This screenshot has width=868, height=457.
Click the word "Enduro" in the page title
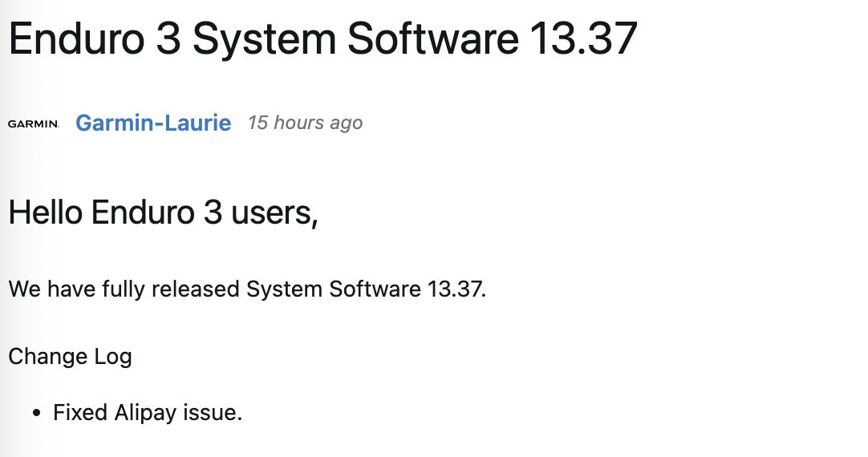[x=77, y=38]
